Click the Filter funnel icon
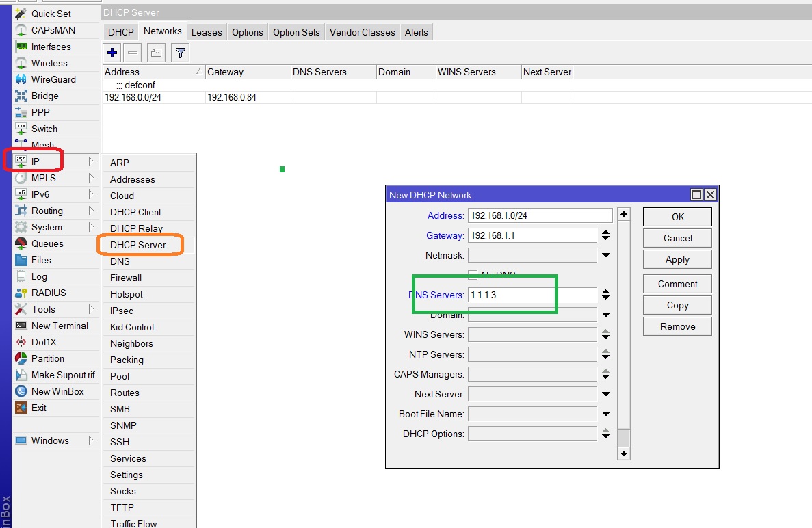The width and height of the screenshot is (812, 528). click(180, 53)
